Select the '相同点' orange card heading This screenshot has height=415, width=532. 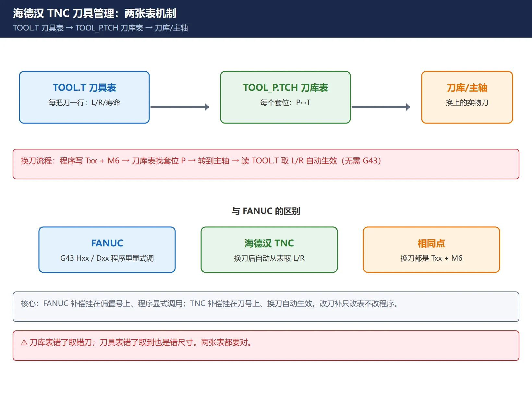tap(431, 243)
